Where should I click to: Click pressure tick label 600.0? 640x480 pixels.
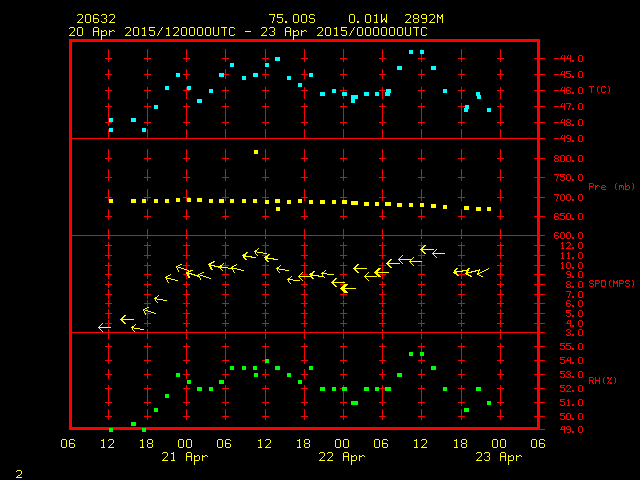tap(569, 236)
